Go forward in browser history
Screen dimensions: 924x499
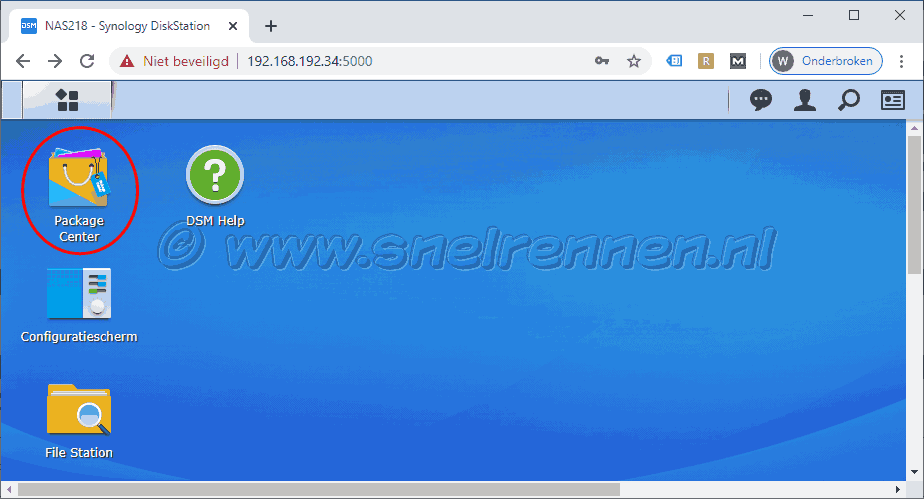pyautogui.click(x=55, y=61)
